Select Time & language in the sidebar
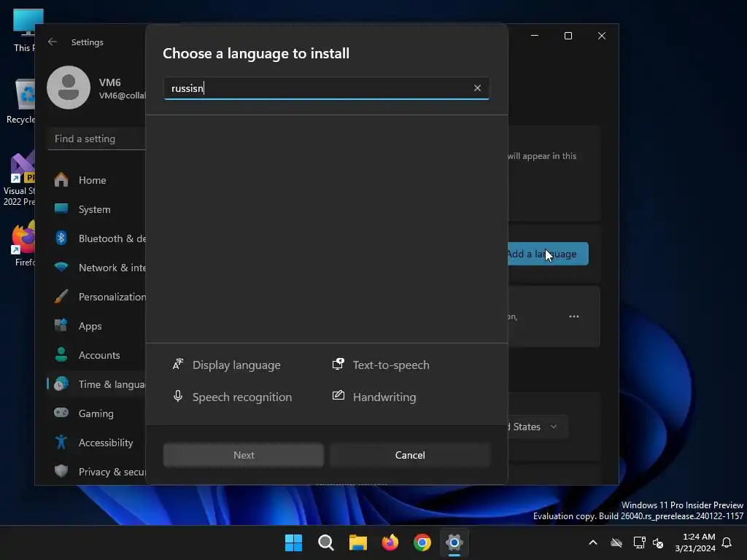Screen dimensions: 747x560 coord(97,384)
